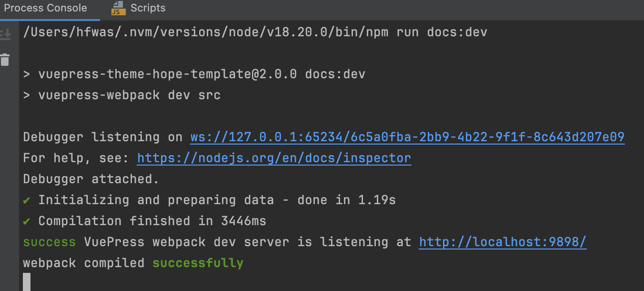
Task: Click the Scroll to End icon
Action: (5, 34)
